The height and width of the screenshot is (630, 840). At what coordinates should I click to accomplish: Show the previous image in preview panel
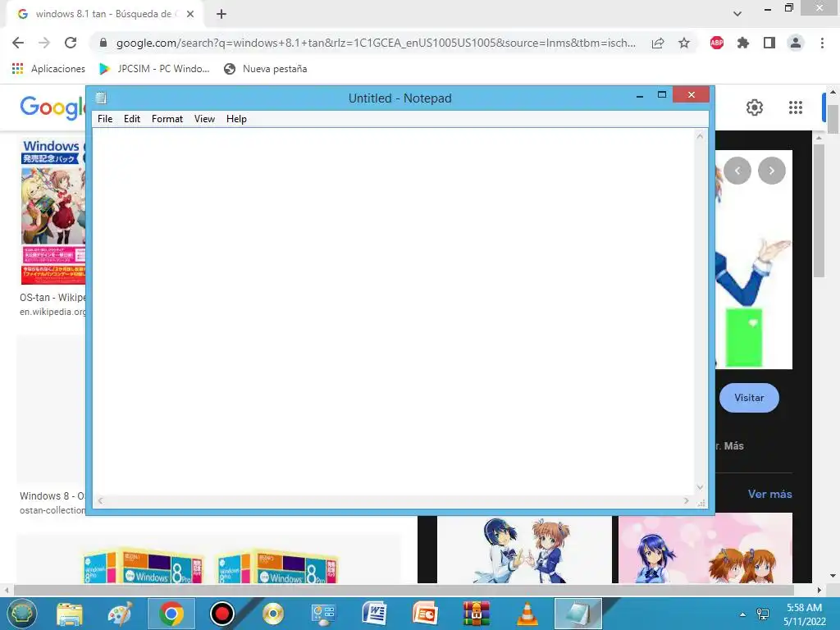(x=737, y=171)
